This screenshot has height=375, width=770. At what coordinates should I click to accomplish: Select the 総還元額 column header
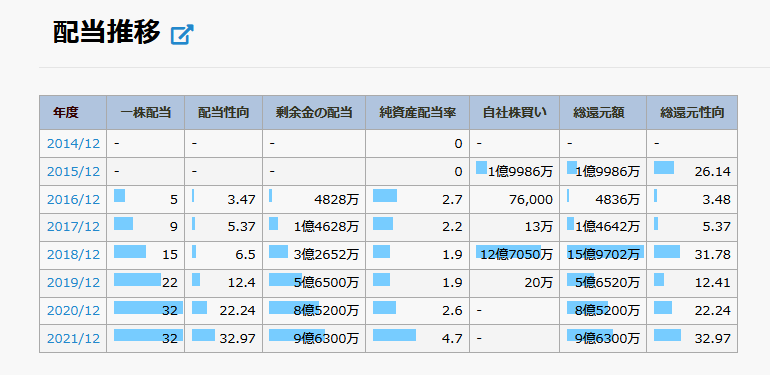[603, 113]
